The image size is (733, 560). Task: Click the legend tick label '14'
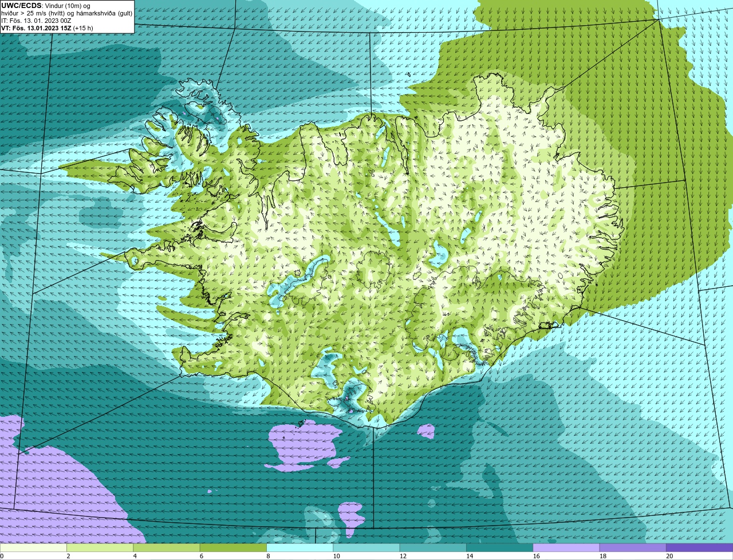(470, 556)
